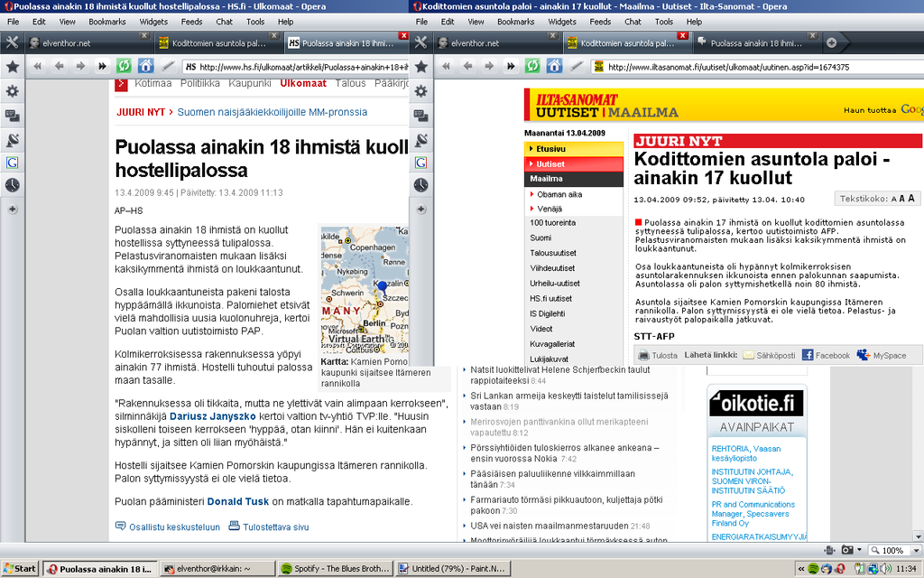This screenshot has height=578, width=924.
Task: Open Kuvagalleriat in the Ilta-Sanomat side menu
Action: click(552, 344)
